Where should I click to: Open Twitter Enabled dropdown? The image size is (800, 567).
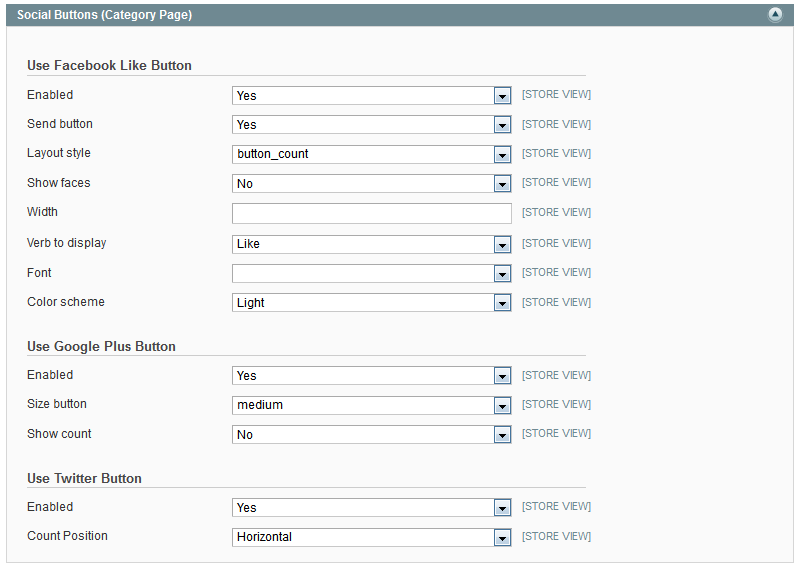coord(371,508)
